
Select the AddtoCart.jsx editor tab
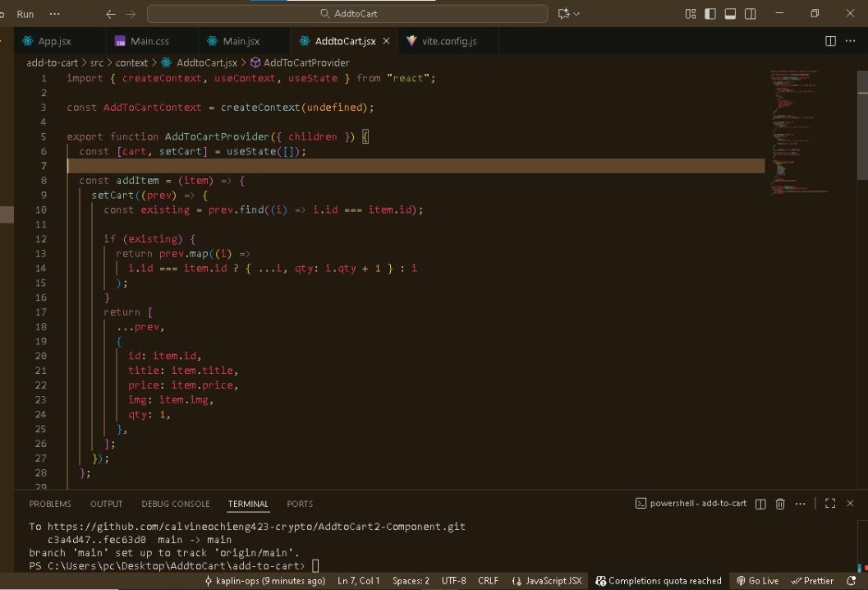pyautogui.click(x=344, y=41)
